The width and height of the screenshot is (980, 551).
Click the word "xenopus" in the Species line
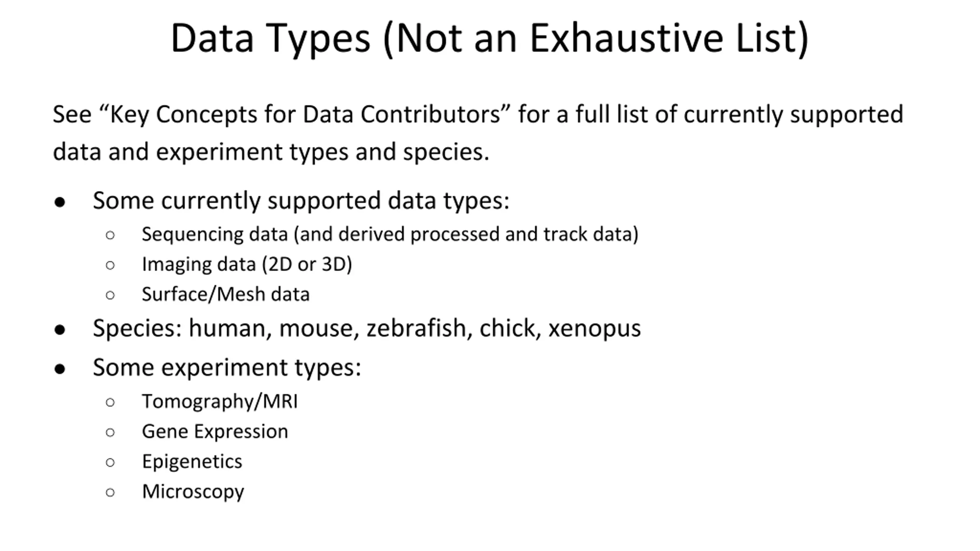(595, 328)
